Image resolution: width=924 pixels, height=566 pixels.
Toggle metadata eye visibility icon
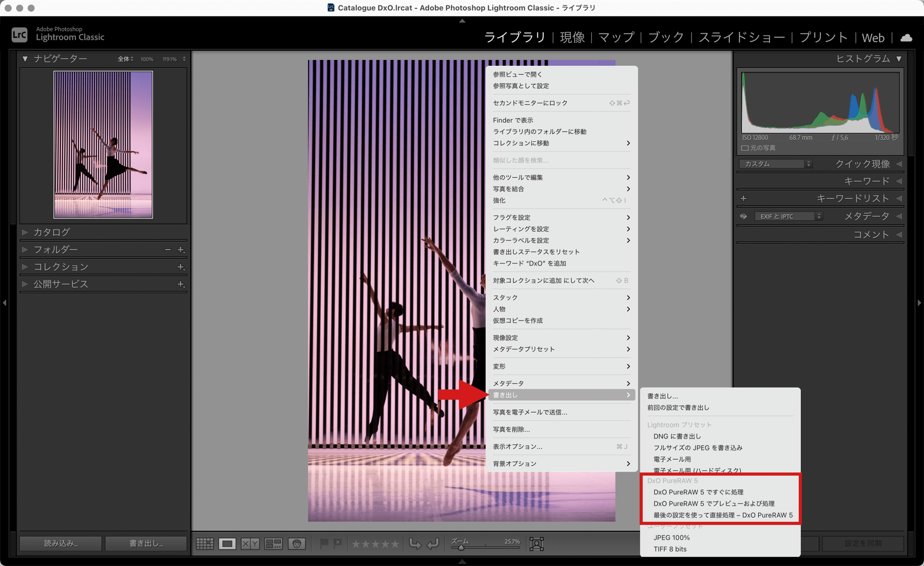click(743, 216)
